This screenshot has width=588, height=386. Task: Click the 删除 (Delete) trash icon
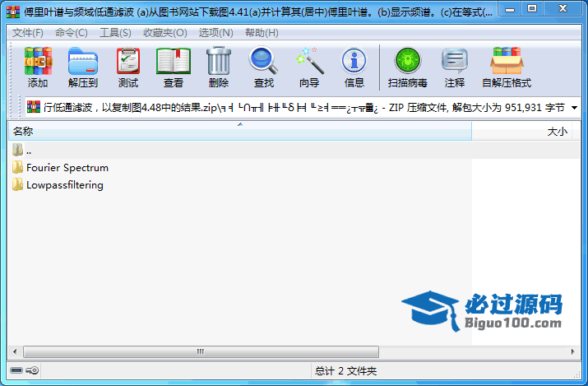(219, 61)
